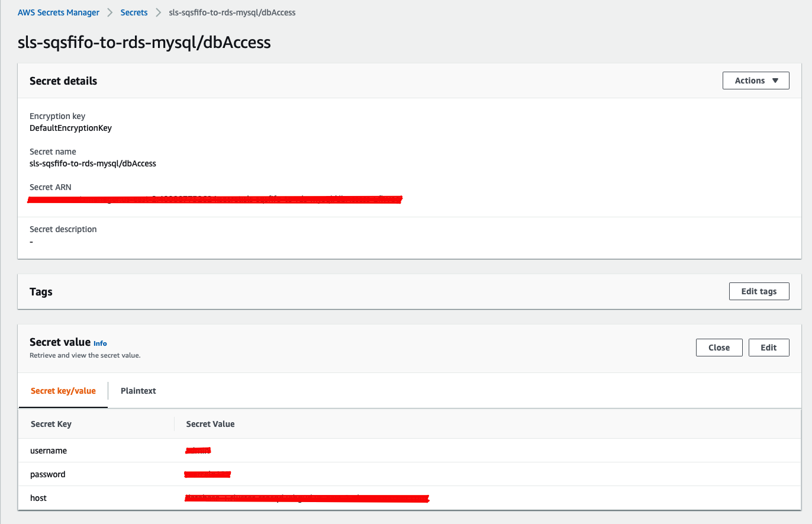812x524 pixels.
Task: Open the Info link beside Secret value
Action: click(x=100, y=343)
